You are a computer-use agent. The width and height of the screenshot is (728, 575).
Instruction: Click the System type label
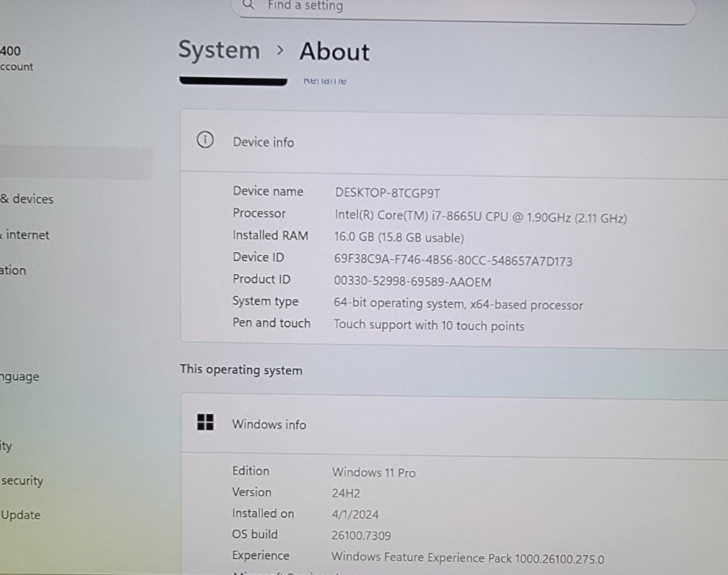tap(265, 301)
